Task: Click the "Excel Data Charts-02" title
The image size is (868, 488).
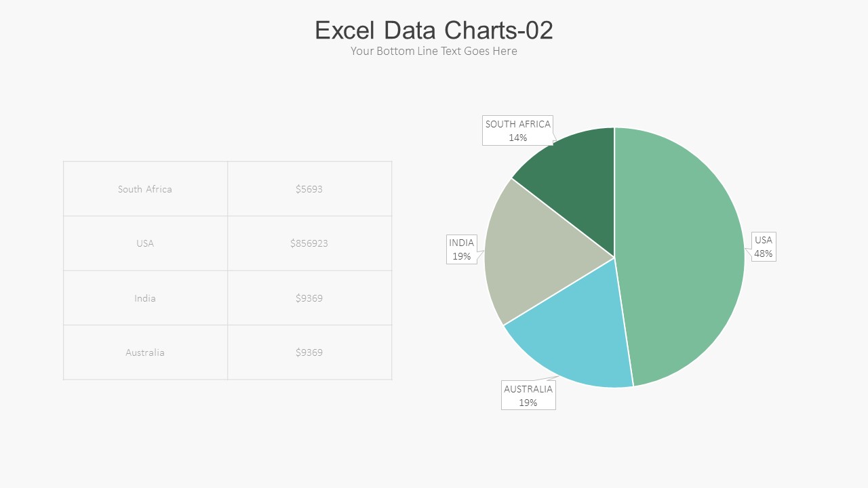Action: (434, 30)
